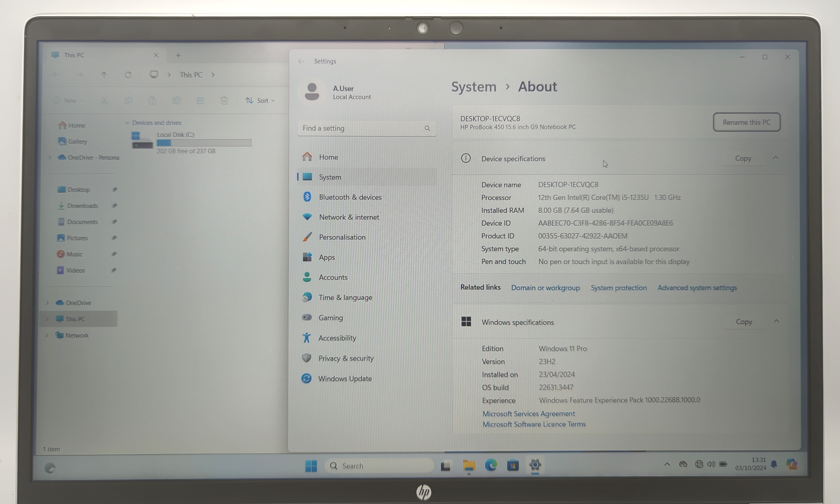Screen dimensions: 840x504
Task: Click Rename this PC button
Action: pyautogui.click(x=746, y=122)
